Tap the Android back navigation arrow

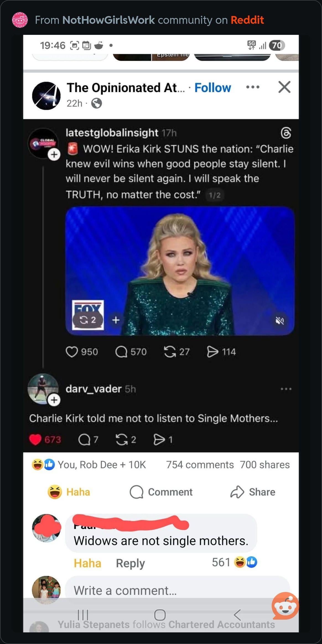click(x=237, y=615)
